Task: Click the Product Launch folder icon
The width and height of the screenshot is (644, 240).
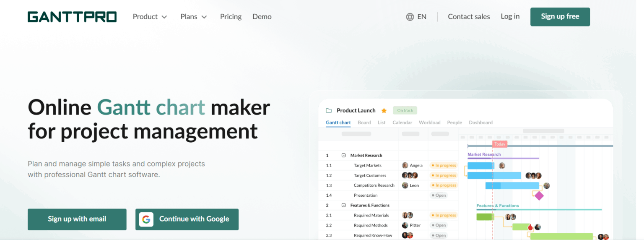Action: pos(329,111)
